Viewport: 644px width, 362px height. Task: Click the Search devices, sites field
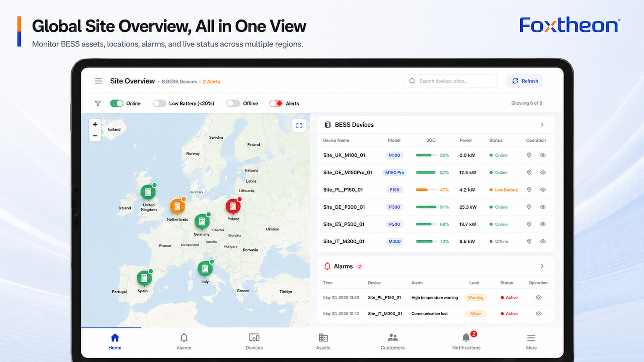(x=450, y=81)
